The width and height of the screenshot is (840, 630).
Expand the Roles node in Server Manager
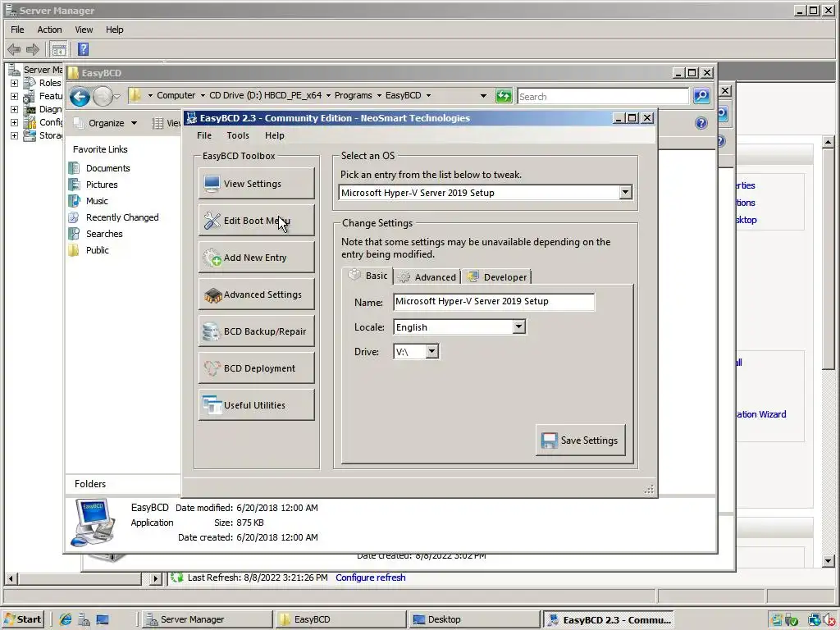point(14,83)
